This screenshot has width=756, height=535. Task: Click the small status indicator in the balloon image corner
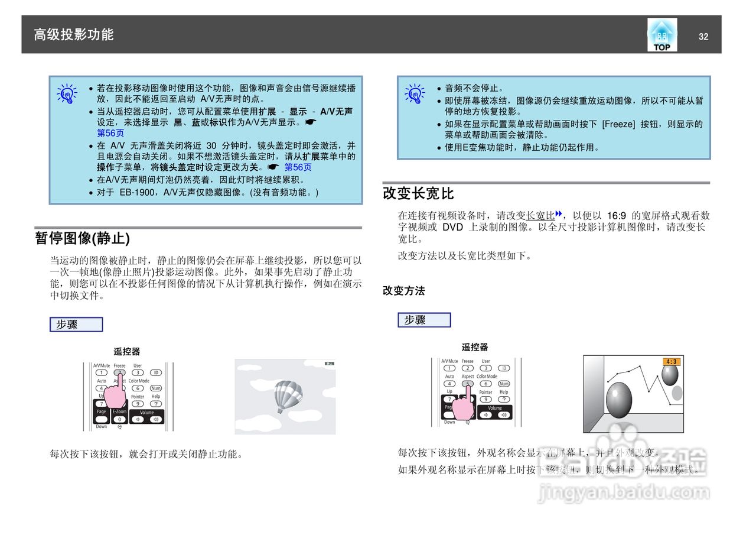click(329, 364)
